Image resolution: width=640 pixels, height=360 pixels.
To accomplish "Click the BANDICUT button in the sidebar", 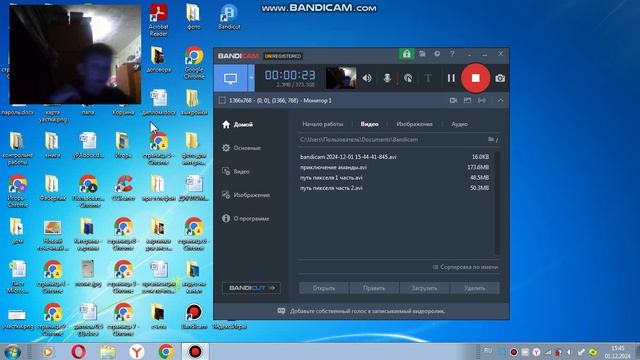I will pos(251,288).
